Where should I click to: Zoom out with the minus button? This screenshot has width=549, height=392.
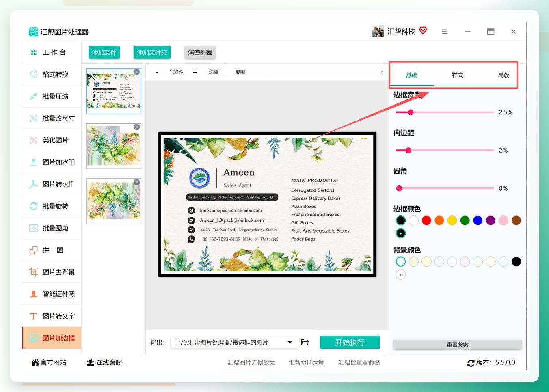(157, 72)
